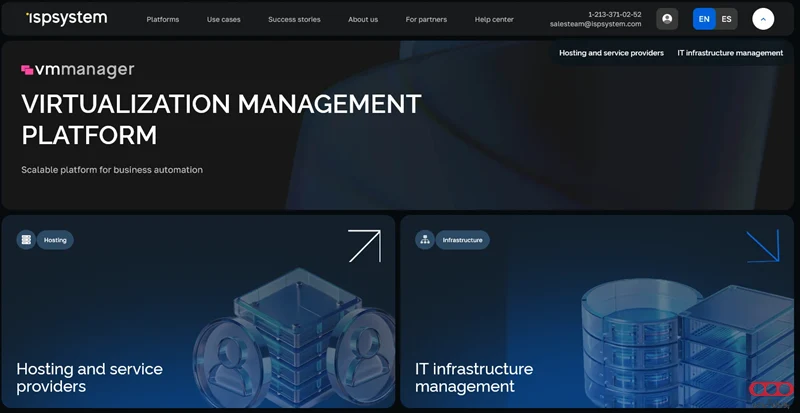Click 'Scalable platform for business automation' text
This screenshot has height=413, width=800.
point(112,170)
